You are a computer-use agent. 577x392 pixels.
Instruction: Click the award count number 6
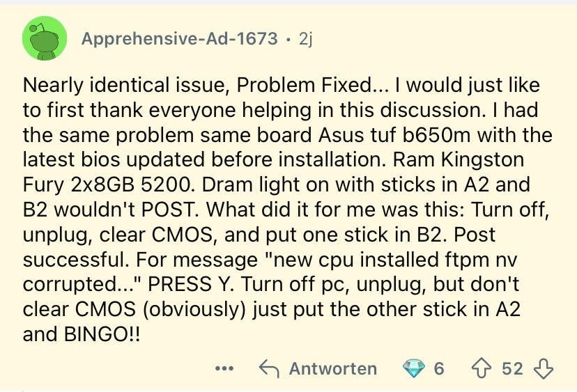pyautogui.click(x=438, y=368)
